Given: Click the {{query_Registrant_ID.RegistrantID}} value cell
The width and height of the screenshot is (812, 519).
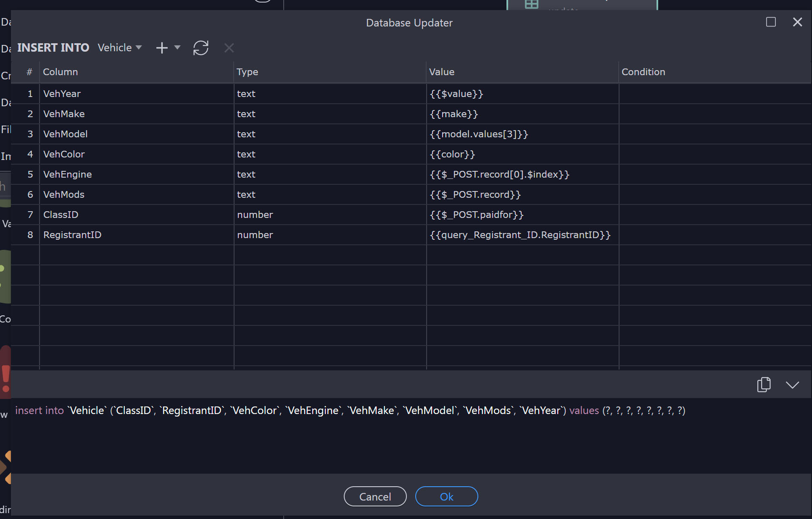Looking at the screenshot, I should coord(522,235).
